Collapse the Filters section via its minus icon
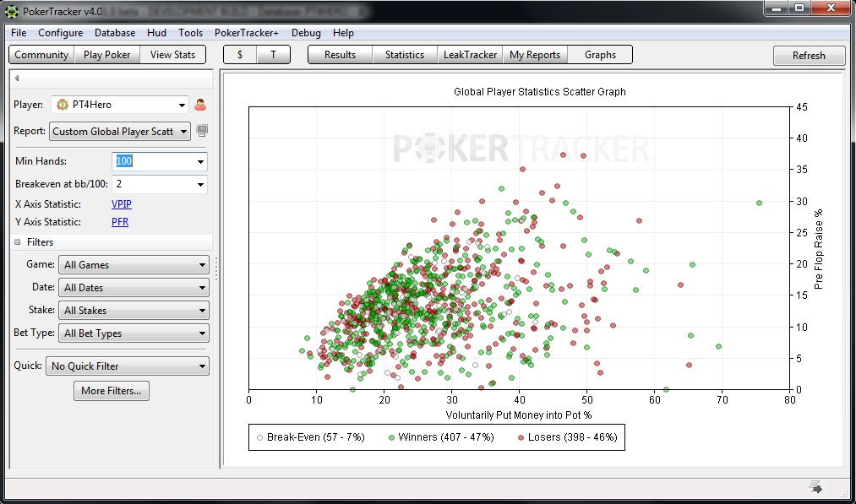856x504 pixels. pos(16,242)
